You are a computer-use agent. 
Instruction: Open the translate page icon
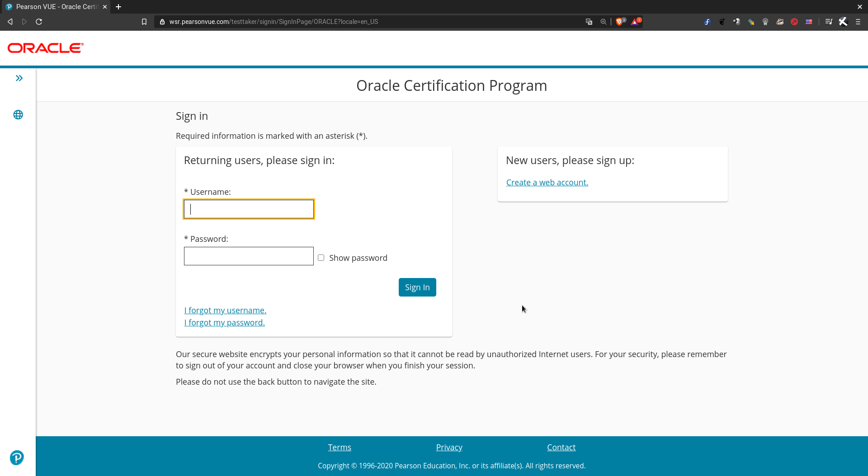[x=589, y=22]
